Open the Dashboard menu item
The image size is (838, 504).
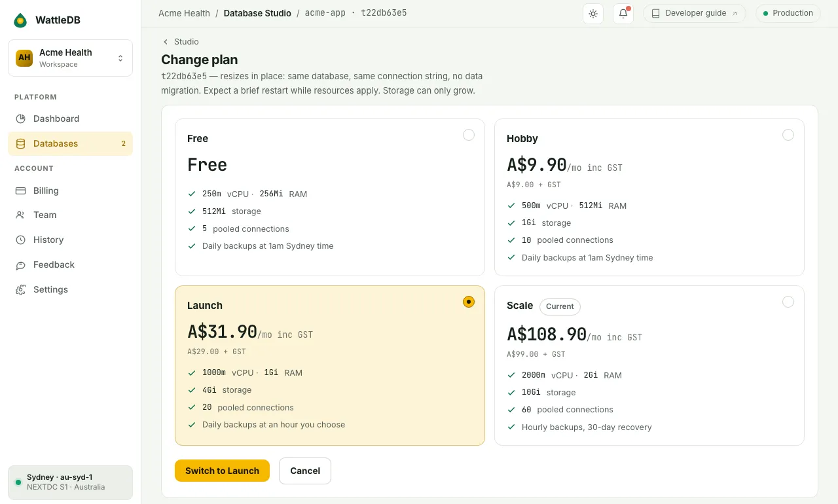70,118
